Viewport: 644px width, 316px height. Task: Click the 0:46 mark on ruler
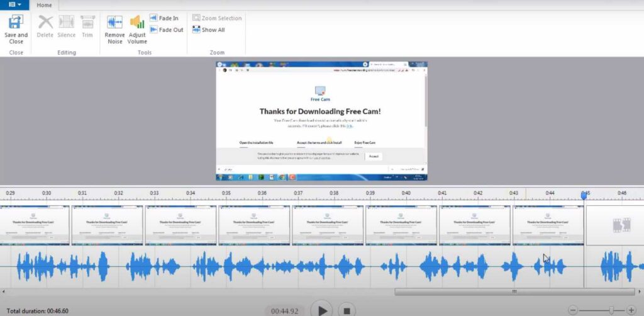(x=622, y=193)
